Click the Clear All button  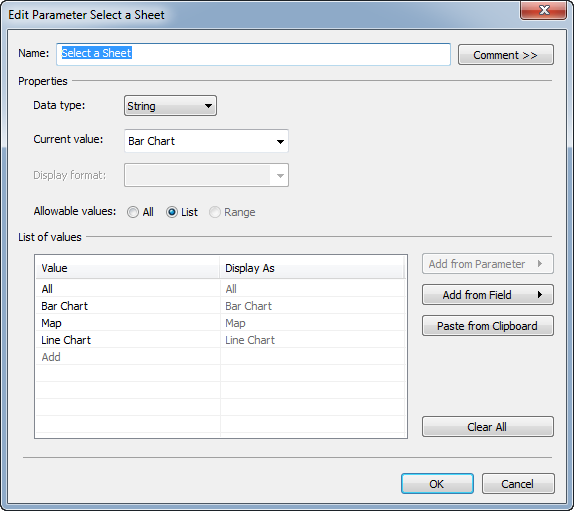(x=488, y=426)
